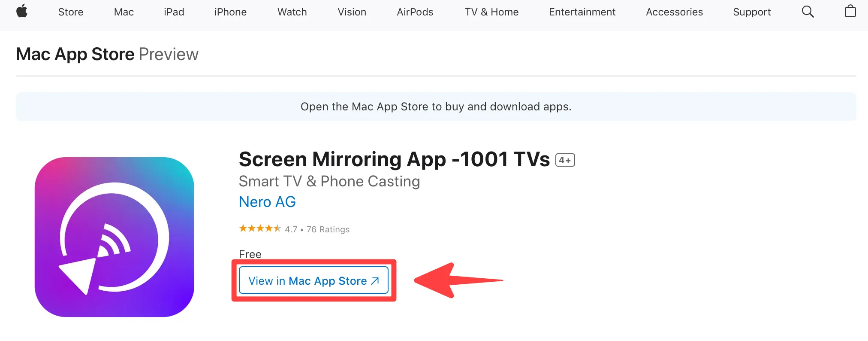Click the Screen Mirroring app icon
The height and width of the screenshot is (341, 868).
pyautogui.click(x=114, y=237)
